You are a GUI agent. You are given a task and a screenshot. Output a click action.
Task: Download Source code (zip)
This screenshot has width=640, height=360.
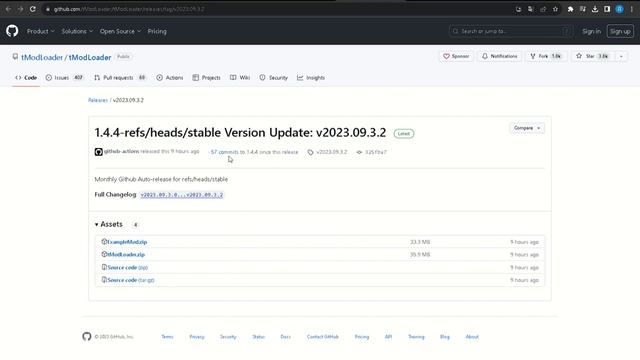click(x=127, y=267)
